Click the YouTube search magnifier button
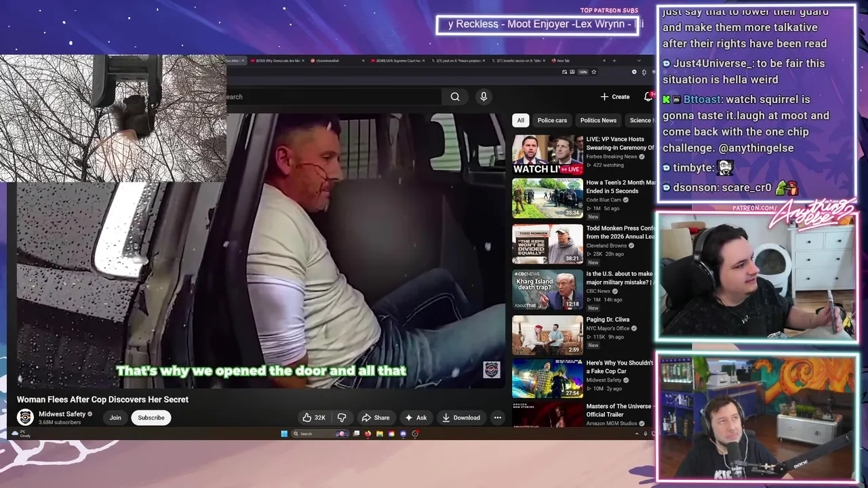868x488 pixels. tap(455, 97)
